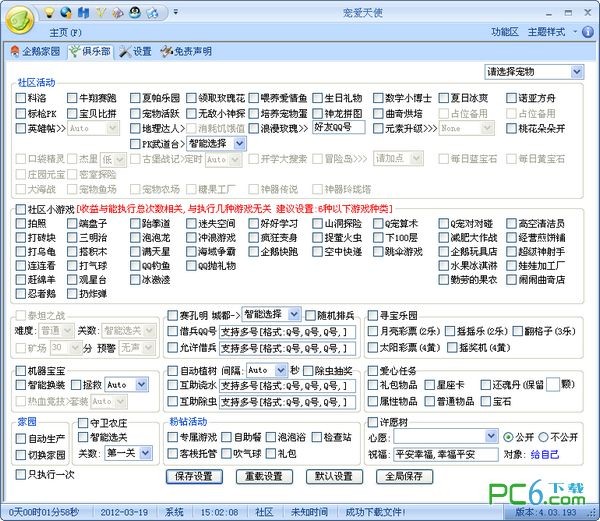The height and width of the screenshot is (521, 600).
Task: Check the 自动生产 checkbox
Action: pyautogui.click(x=21, y=439)
